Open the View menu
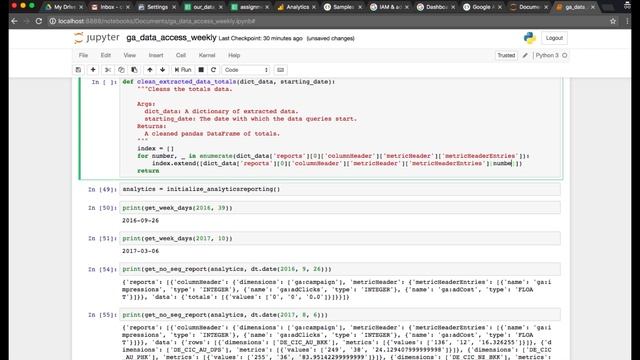 point(129,55)
